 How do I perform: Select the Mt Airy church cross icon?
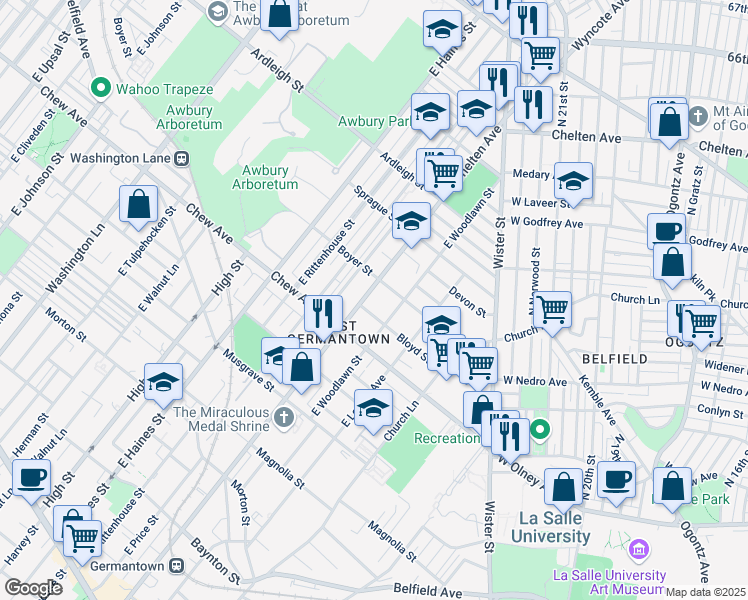point(698,116)
